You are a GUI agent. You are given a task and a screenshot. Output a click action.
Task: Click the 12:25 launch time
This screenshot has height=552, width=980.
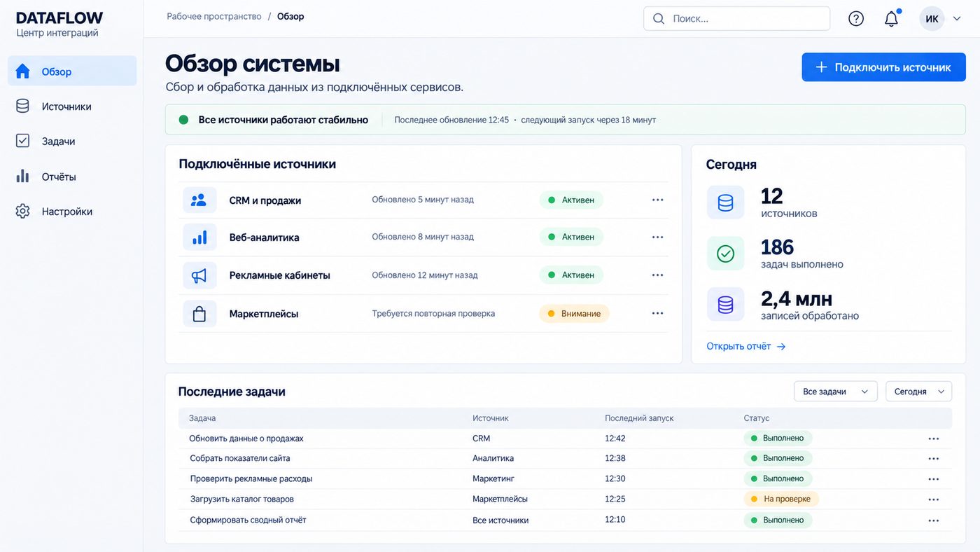(615, 499)
